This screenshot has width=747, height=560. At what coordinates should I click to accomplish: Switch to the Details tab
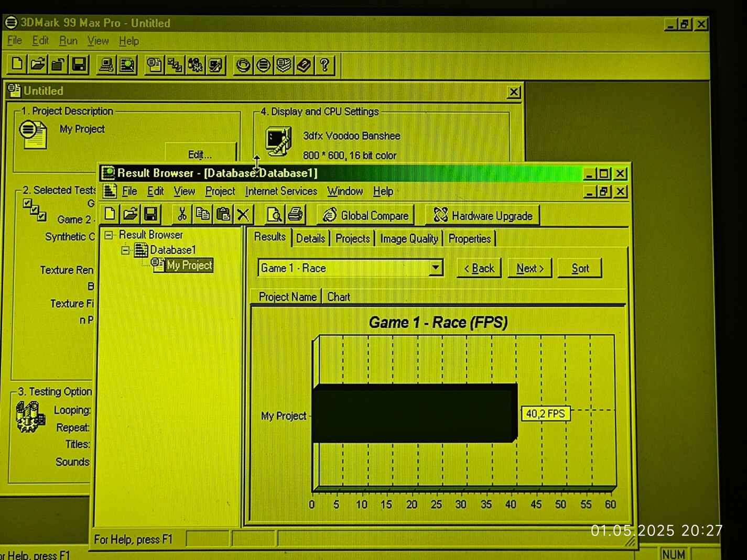(310, 238)
